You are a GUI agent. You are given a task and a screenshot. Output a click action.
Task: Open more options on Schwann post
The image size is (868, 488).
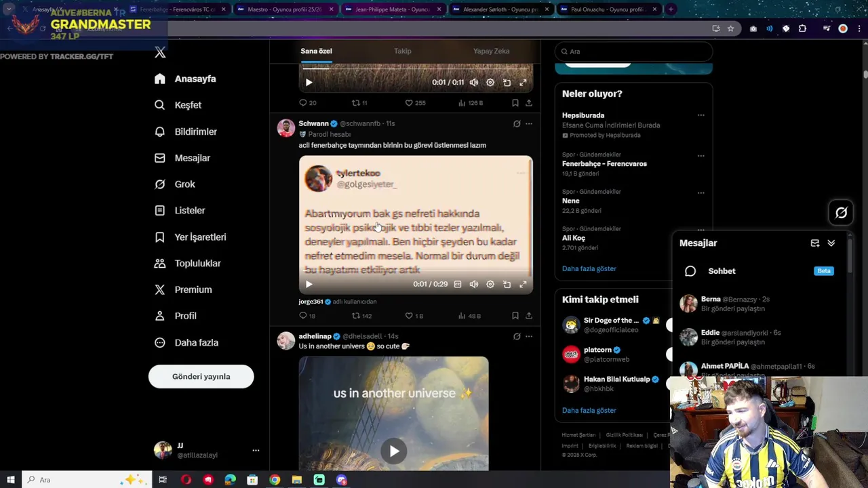point(529,123)
